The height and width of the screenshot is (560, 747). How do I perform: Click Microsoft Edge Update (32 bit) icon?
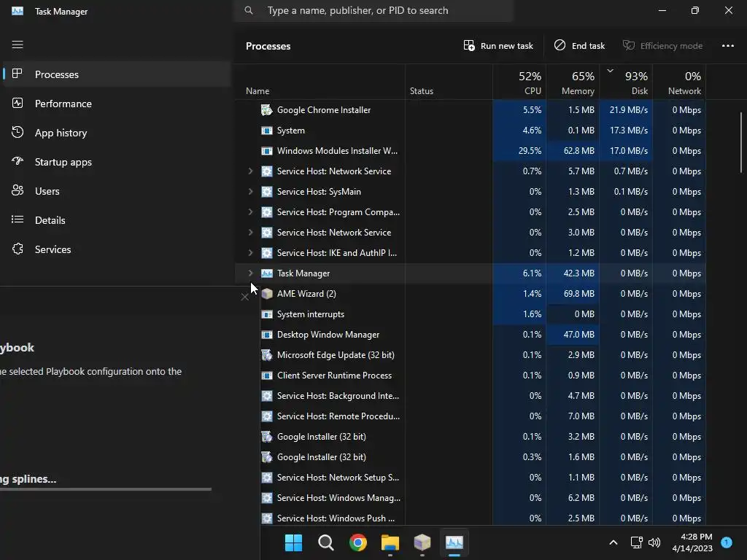pos(267,355)
